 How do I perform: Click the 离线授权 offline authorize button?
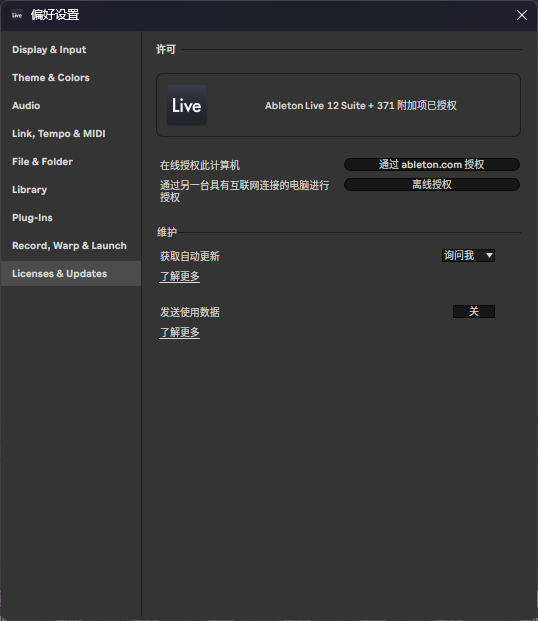[x=431, y=185]
